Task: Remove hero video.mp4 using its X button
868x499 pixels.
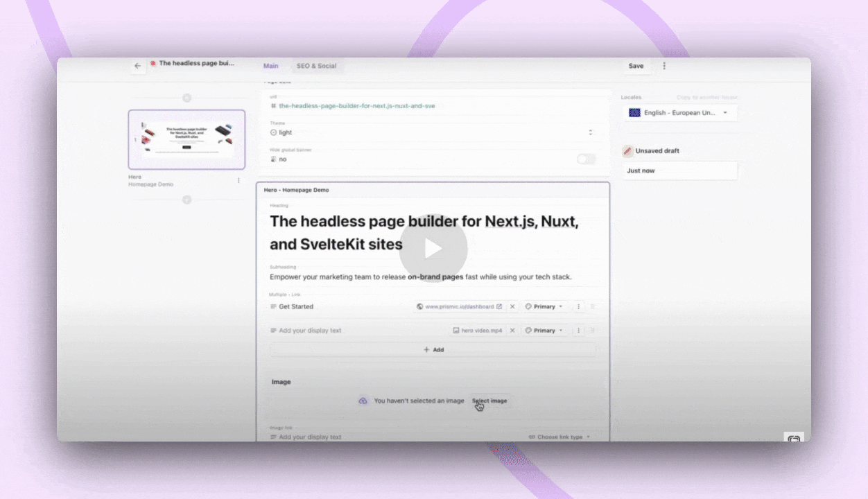Action: (x=512, y=331)
